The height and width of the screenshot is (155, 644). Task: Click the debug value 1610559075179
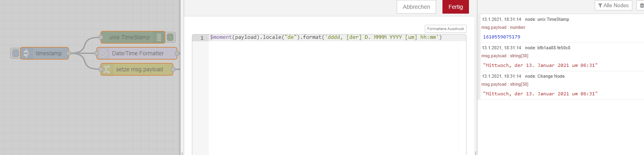pyautogui.click(x=501, y=37)
